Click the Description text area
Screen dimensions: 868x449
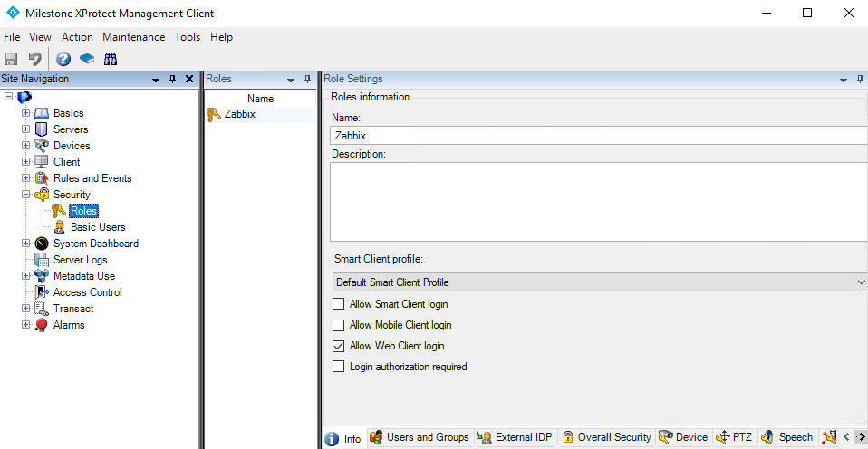pos(599,201)
